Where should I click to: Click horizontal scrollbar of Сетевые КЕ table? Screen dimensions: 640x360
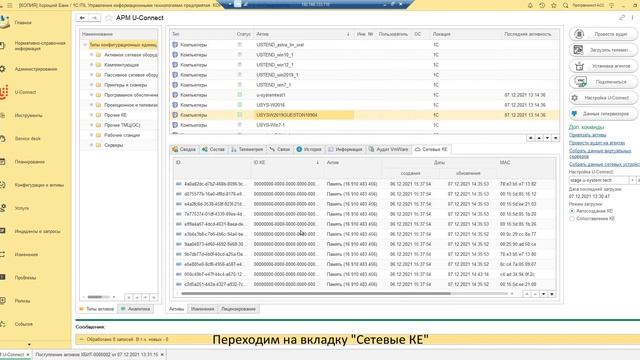pos(316,293)
